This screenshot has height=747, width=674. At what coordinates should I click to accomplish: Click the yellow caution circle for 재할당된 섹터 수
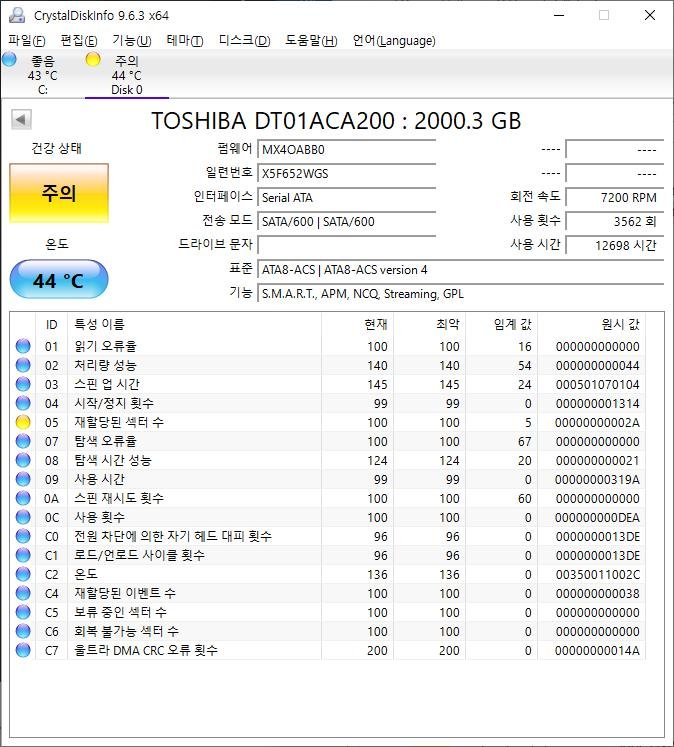click(x=23, y=422)
